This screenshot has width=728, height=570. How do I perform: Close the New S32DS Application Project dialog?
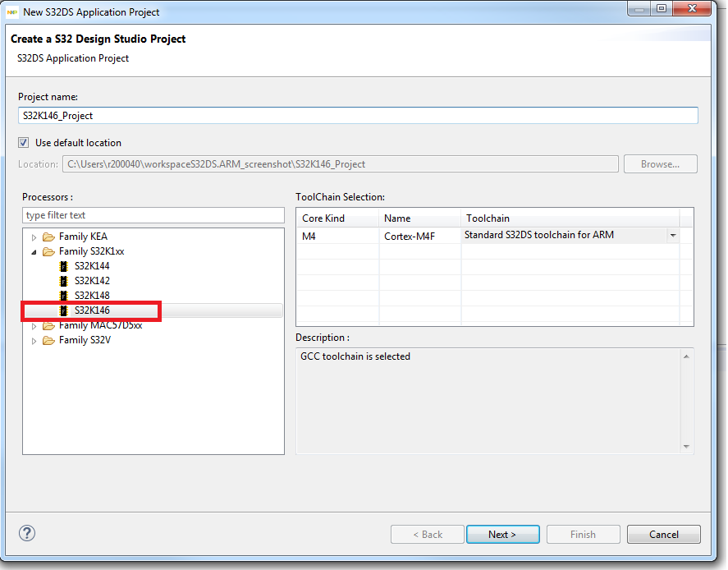(692, 8)
